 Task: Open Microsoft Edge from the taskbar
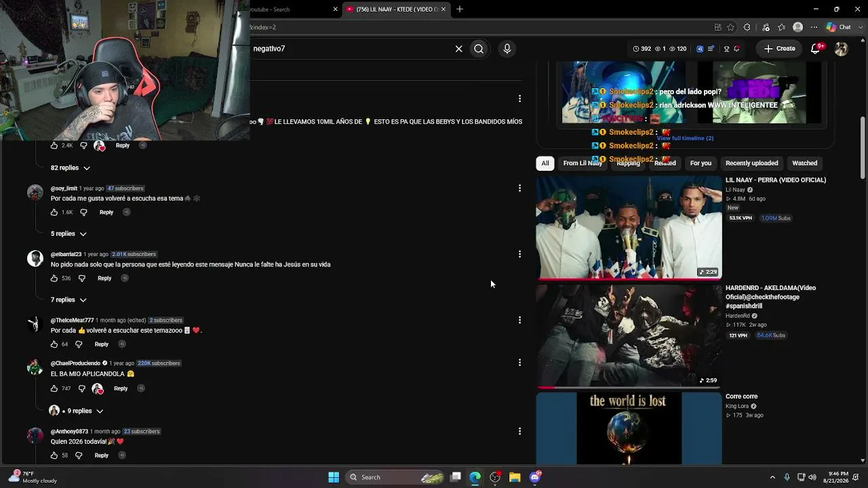(475, 477)
